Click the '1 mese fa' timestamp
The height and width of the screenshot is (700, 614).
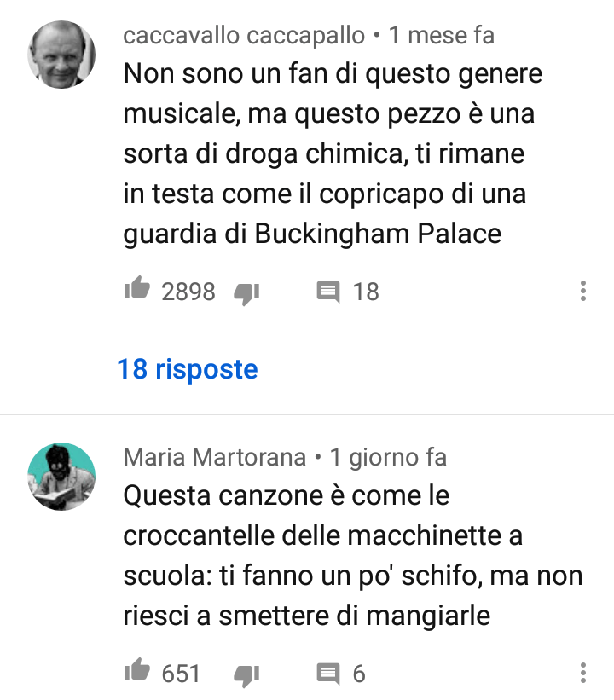click(442, 36)
